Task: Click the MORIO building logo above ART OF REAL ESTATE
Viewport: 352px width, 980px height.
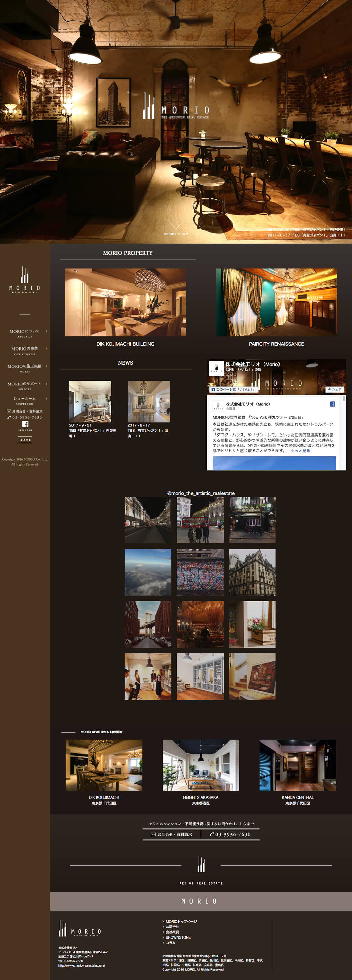Action: (x=201, y=865)
